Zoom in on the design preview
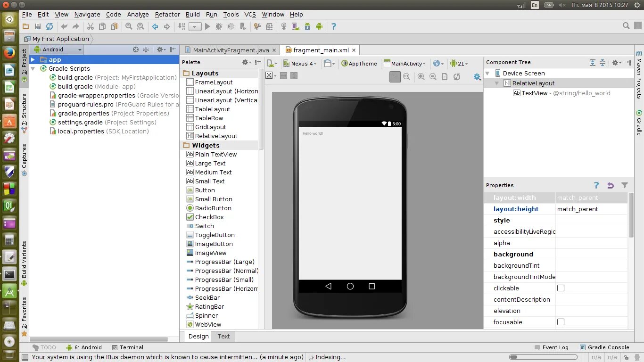Image resolution: width=644 pixels, height=362 pixels. (x=421, y=76)
